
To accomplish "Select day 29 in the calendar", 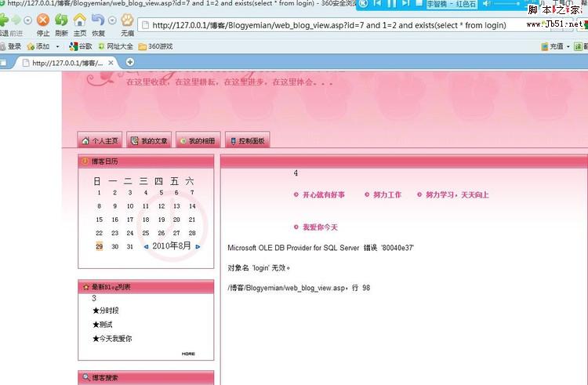I will [x=99, y=246].
